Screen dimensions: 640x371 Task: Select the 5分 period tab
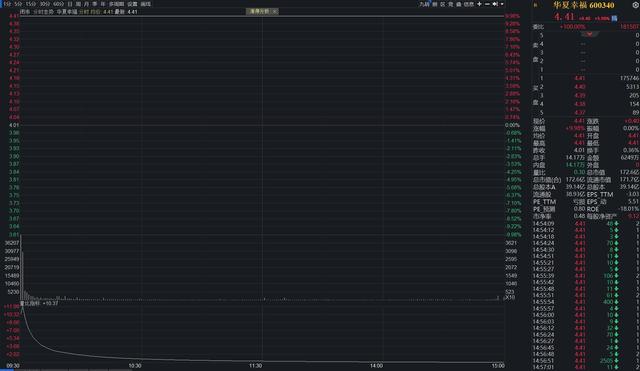click(18, 4)
